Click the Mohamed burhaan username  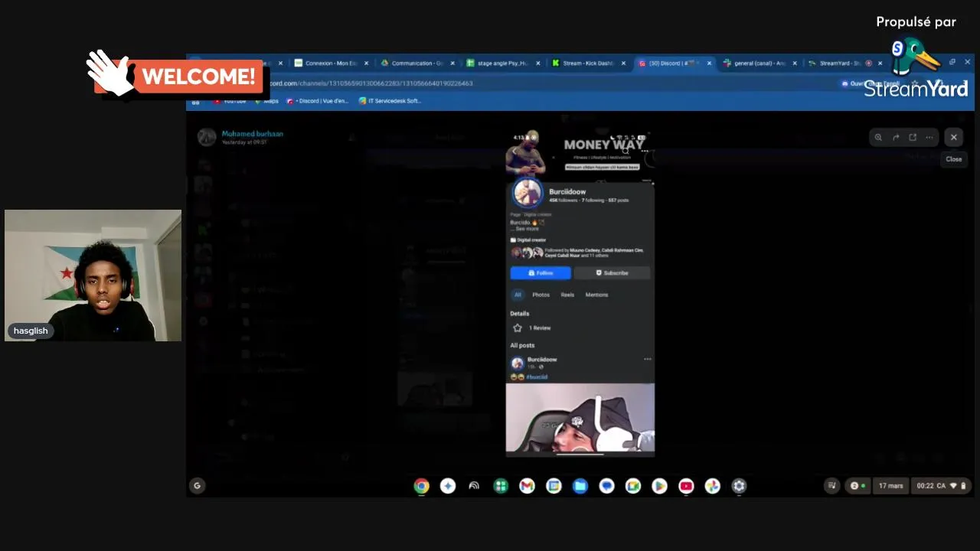coord(253,134)
